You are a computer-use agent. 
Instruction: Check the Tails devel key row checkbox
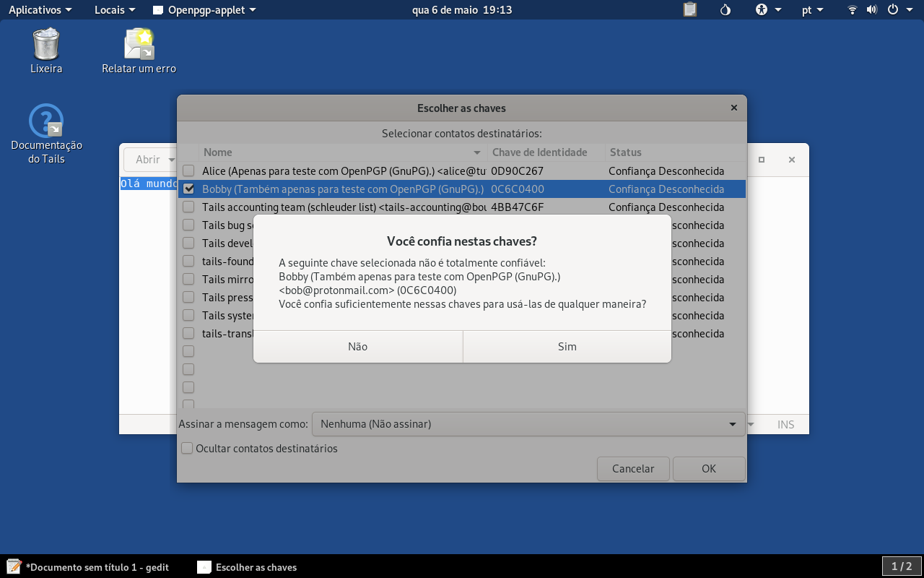click(188, 243)
